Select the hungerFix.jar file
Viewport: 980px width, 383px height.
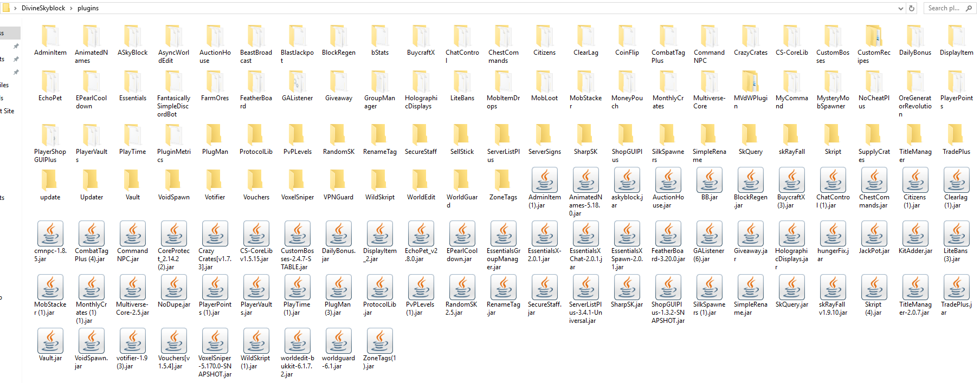[833, 242]
